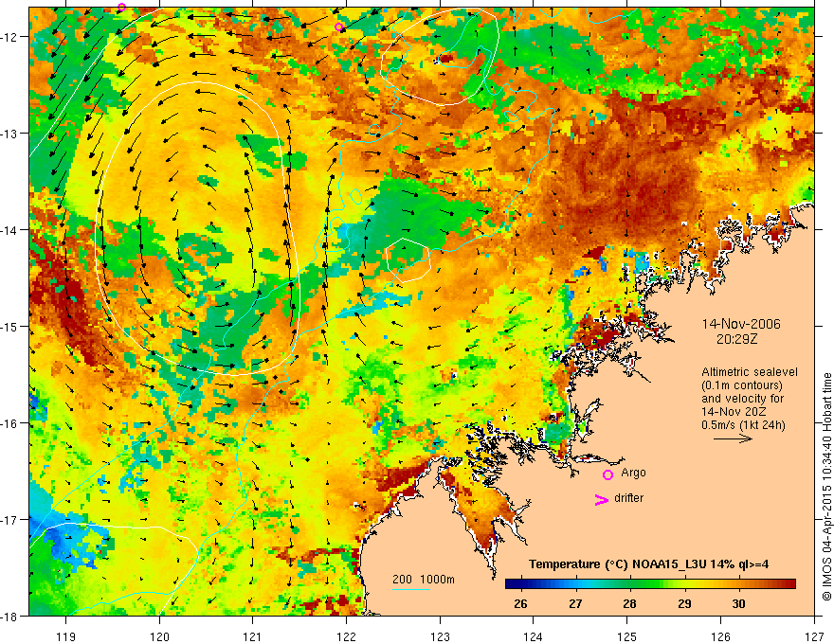The width and height of the screenshot is (834, 644).
Task: Click the temperature colorbar at 28 degrees
Action: [x=629, y=584]
